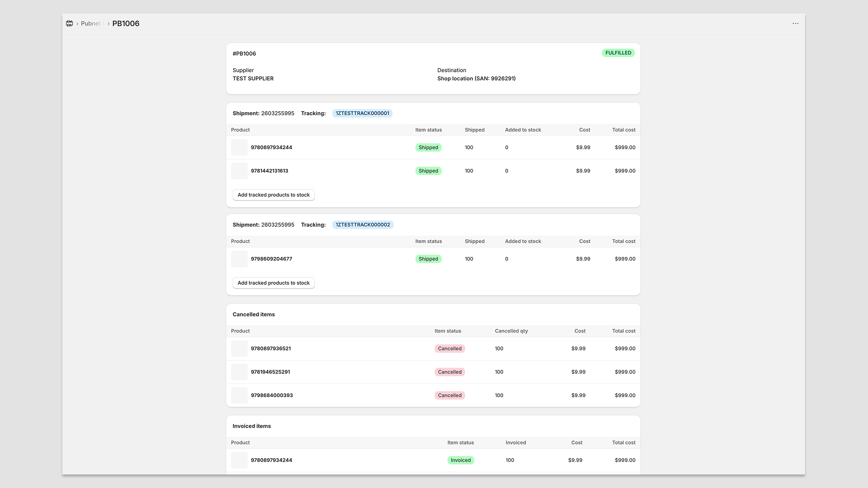Click thumbnail of product 9798609204677
Screen dimensions: 868x488
tap(239, 259)
